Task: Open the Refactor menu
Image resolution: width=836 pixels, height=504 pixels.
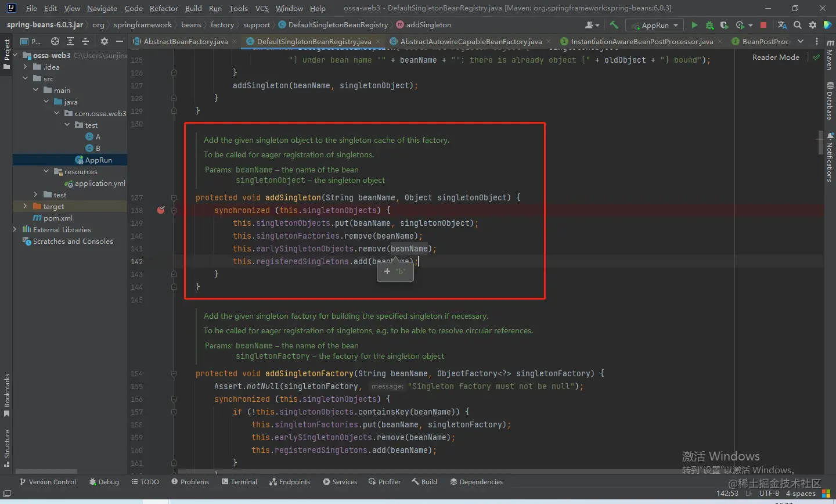Action: (164, 8)
